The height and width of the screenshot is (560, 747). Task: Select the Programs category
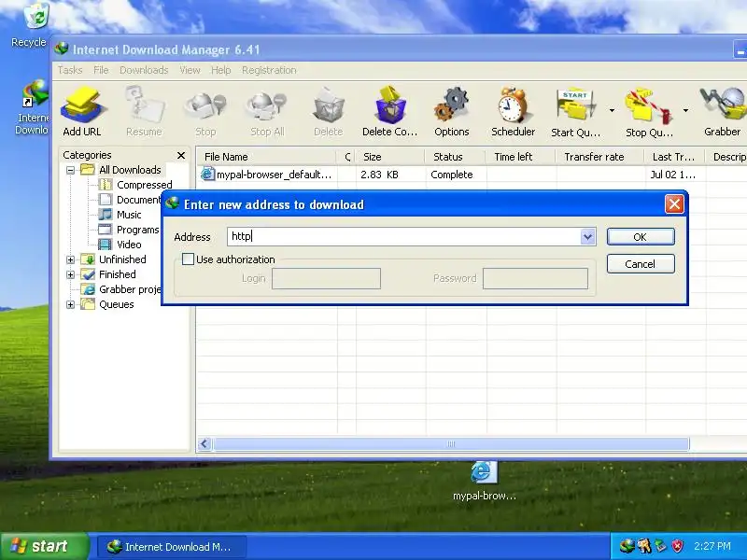[129, 230]
